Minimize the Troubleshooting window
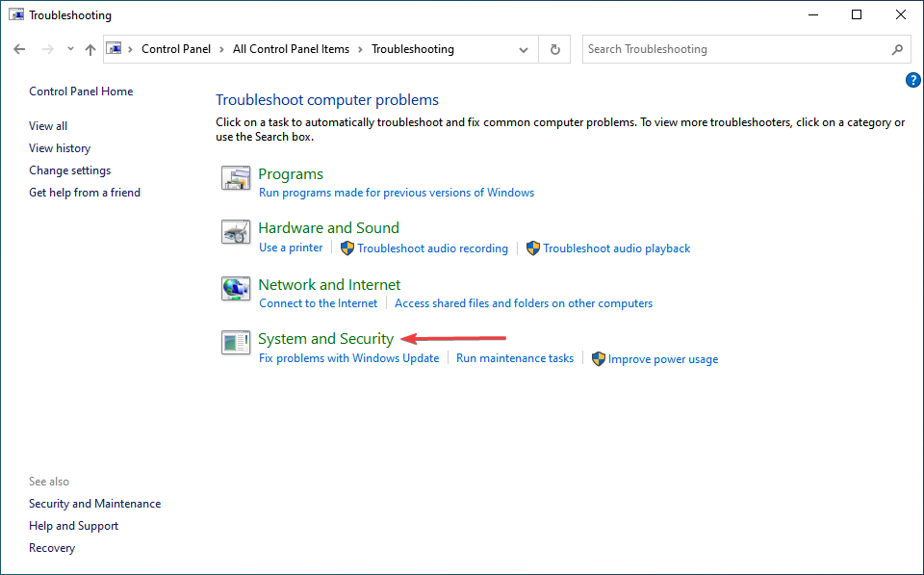 coord(814,14)
